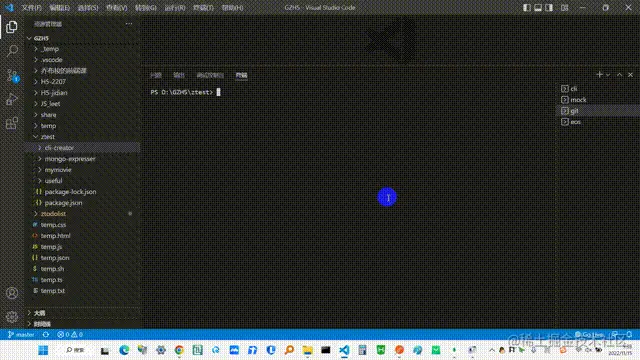Open the explorer more actions ellipsis

[129, 24]
